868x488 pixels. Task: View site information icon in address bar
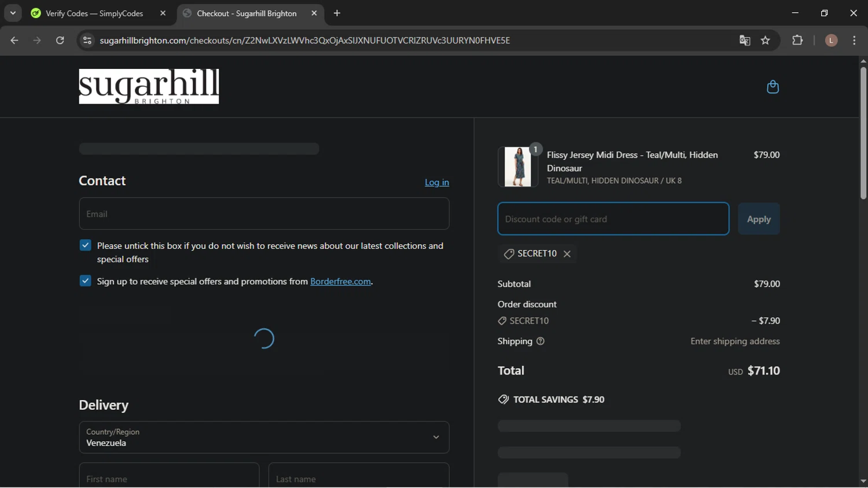tap(87, 41)
